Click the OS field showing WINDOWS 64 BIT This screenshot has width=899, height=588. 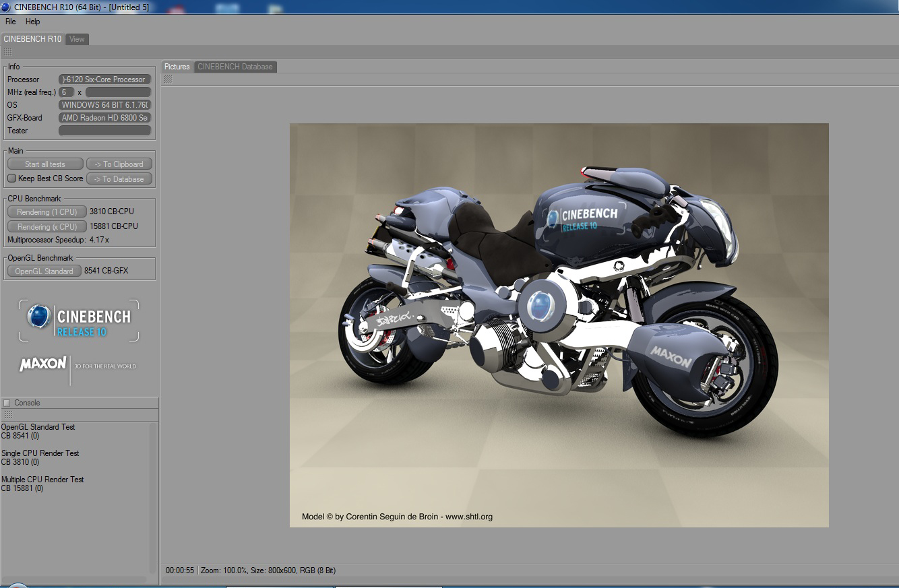pos(104,105)
